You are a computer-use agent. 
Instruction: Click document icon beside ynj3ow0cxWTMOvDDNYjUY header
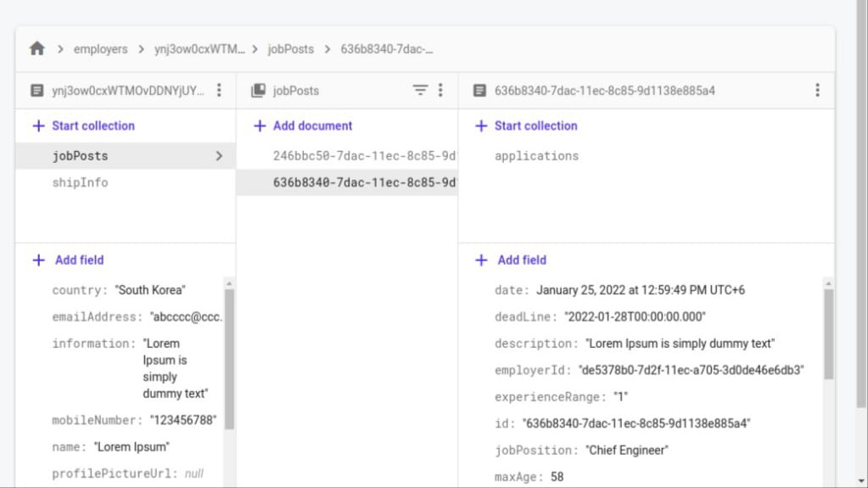click(37, 90)
